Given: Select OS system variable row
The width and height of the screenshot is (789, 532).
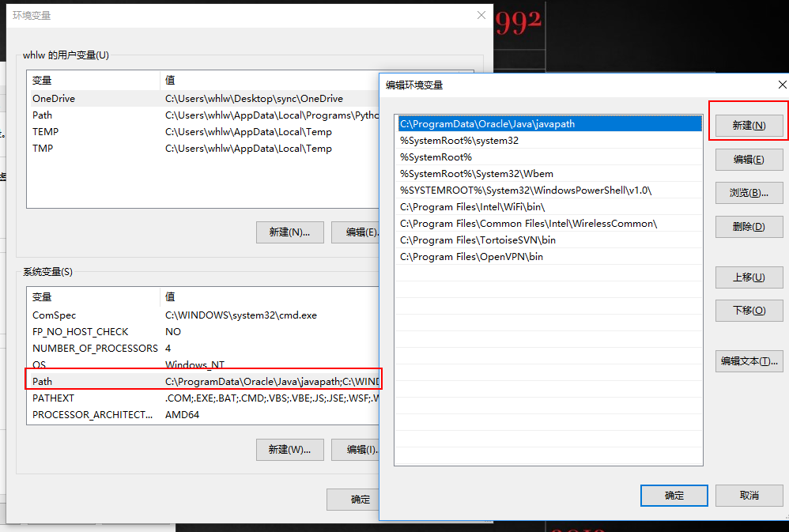Looking at the screenshot, I should (203, 364).
